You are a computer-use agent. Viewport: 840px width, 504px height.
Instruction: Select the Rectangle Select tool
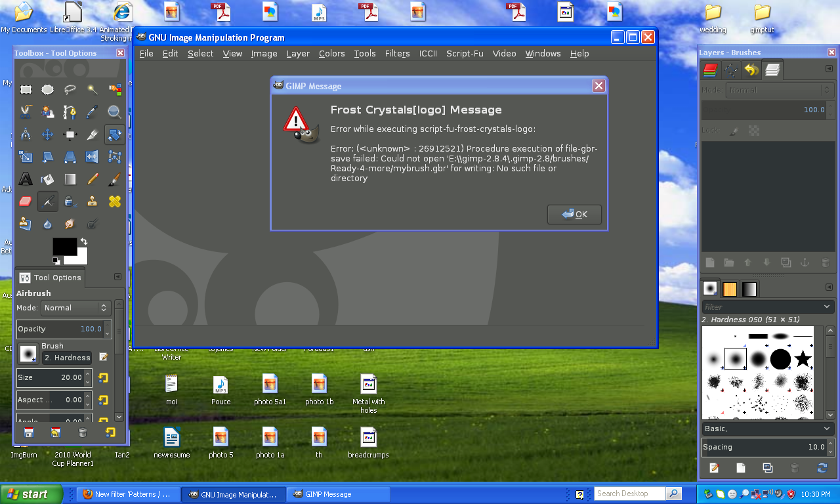[26, 90]
